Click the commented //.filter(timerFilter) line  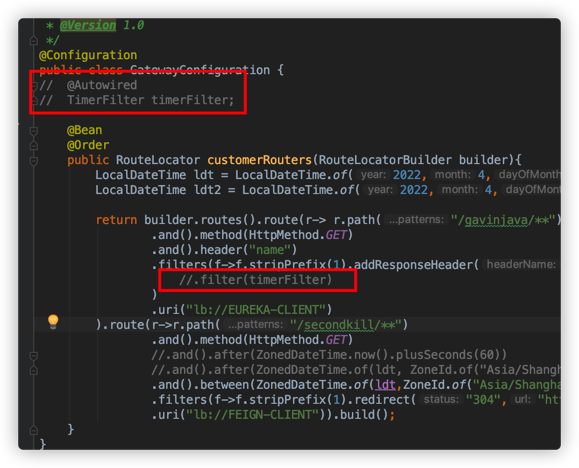click(256, 280)
